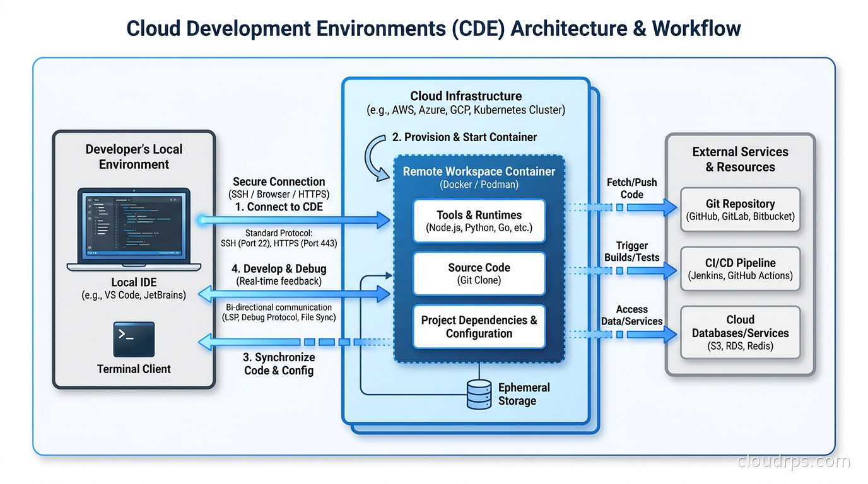Click '(GitHub, GitLab, Bitbucket)' text
The width and height of the screenshot is (868, 484).
(740, 217)
